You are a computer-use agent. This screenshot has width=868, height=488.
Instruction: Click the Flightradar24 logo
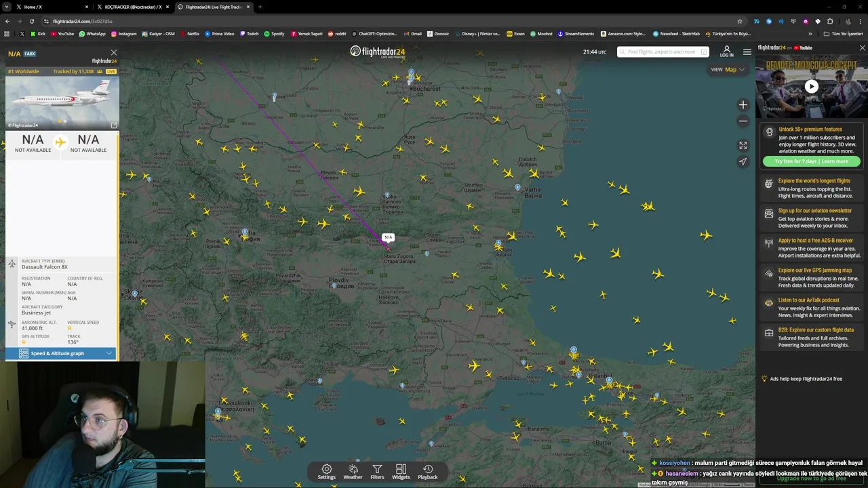377,52
